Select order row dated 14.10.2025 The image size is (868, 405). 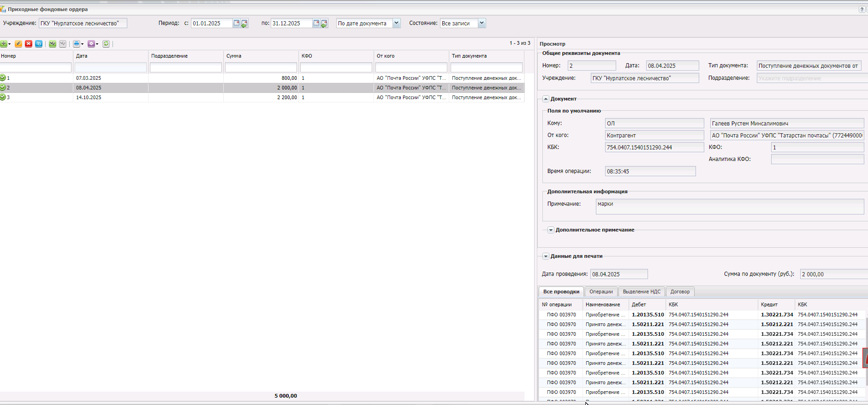tap(89, 97)
